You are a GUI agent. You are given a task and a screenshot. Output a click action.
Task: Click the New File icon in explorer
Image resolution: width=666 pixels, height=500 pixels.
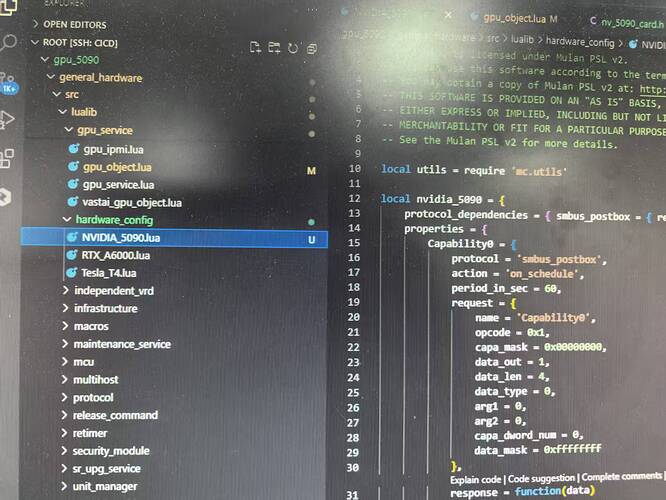[x=256, y=47]
